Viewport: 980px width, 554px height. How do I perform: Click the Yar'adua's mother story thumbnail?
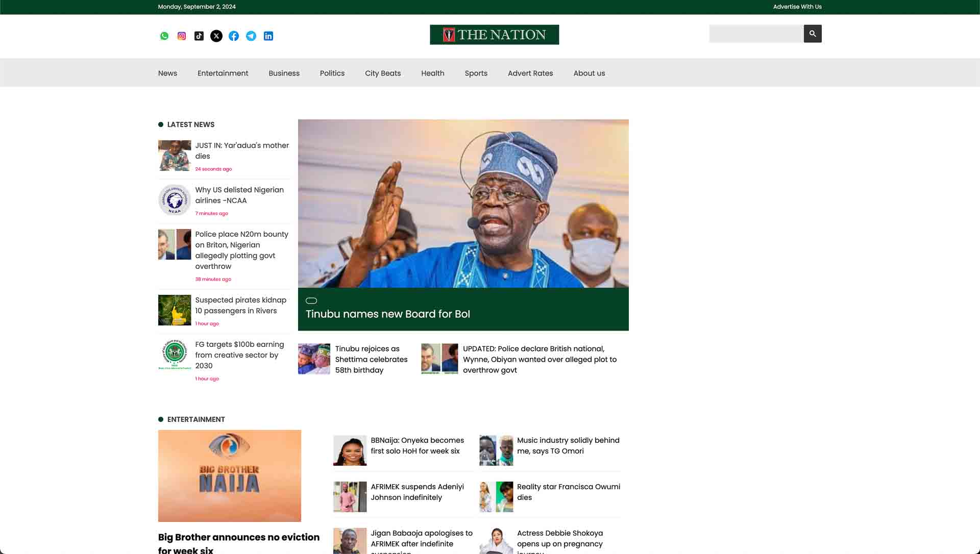tap(175, 156)
